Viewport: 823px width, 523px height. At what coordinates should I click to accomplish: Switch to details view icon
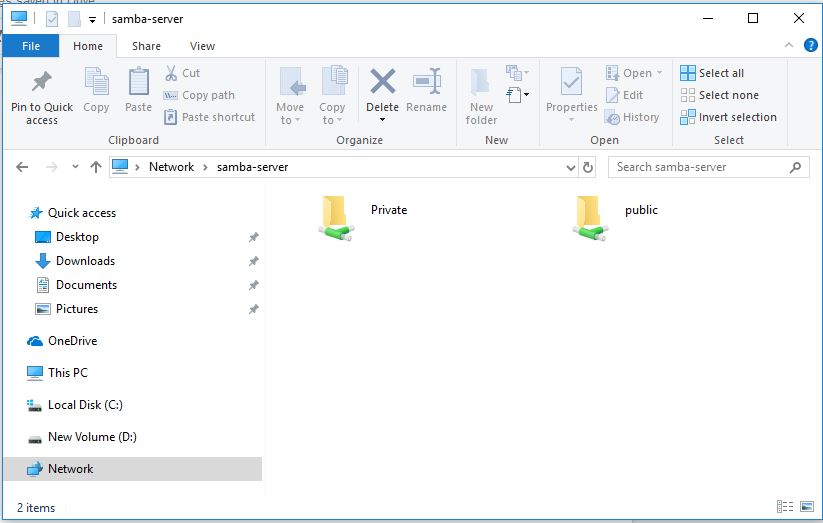(785, 507)
